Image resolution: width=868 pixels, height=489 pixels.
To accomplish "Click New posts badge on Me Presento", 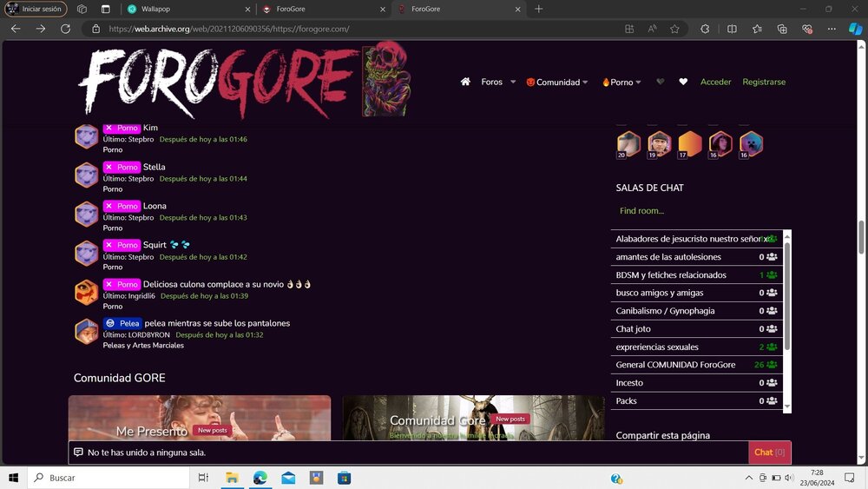I will pyautogui.click(x=213, y=430).
